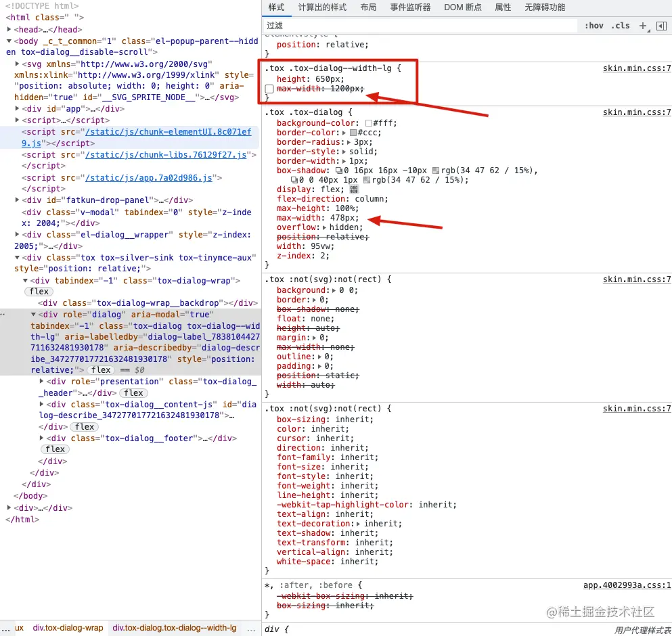Open the .cls class editor
Screen dimensions: 672x636
click(620, 26)
